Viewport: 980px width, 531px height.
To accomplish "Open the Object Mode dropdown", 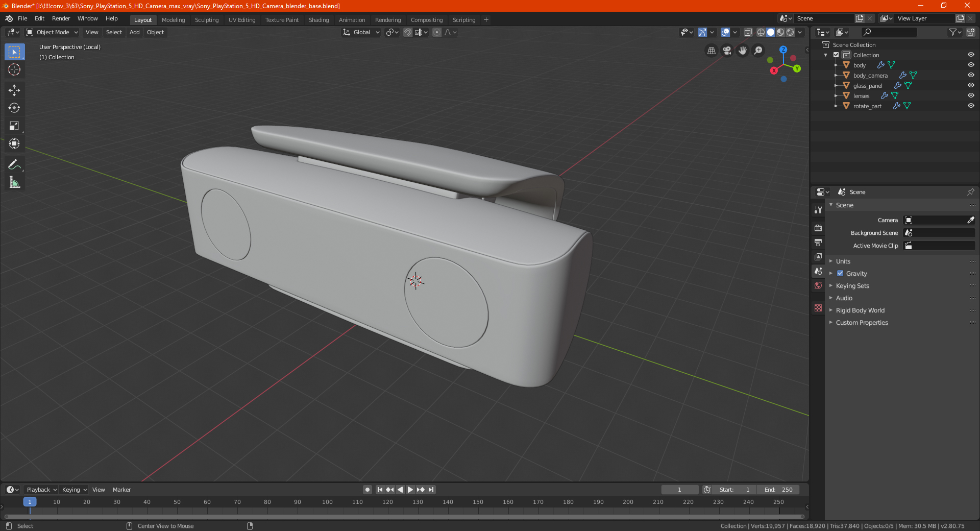I will pos(52,32).
